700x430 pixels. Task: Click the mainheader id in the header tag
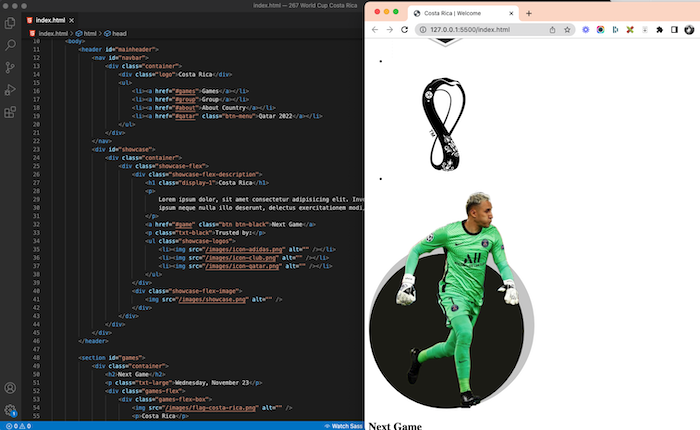137,50
